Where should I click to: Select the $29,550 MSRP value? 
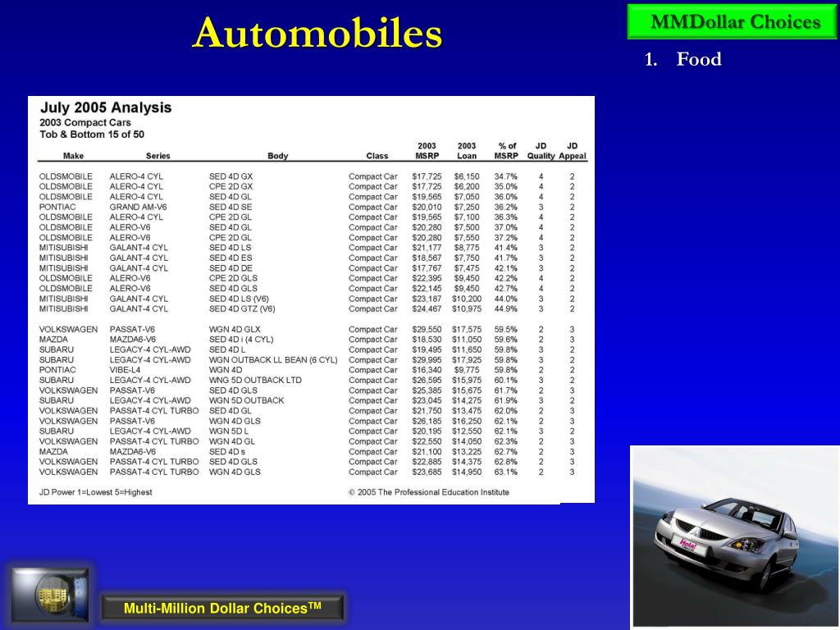[x=427, y=330]
